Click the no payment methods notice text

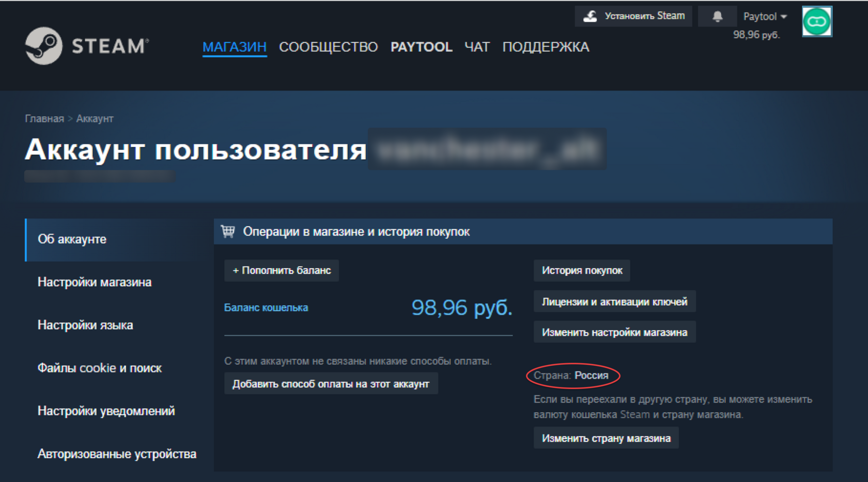click(358, 361)
